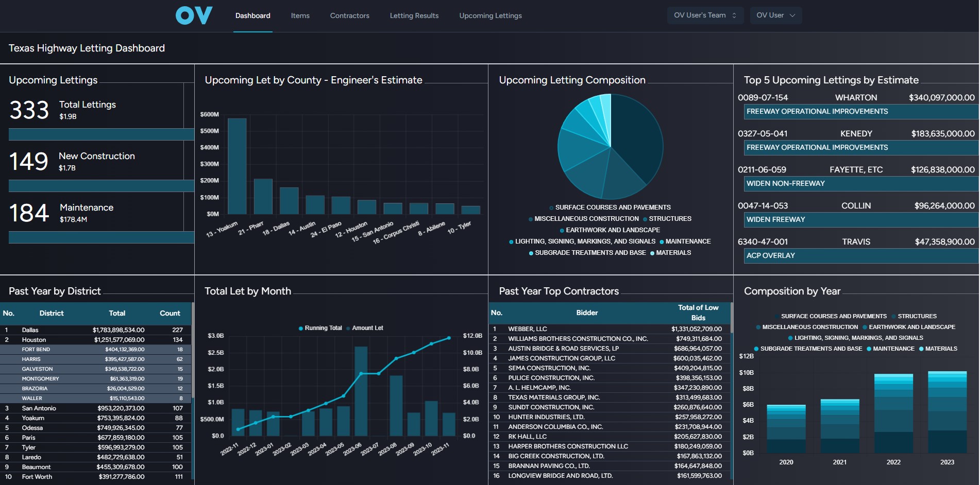Toggle Lighting, Signing, Markings pie legend entry
Viewport: 980px width, 485px height.
pos(582,241)
